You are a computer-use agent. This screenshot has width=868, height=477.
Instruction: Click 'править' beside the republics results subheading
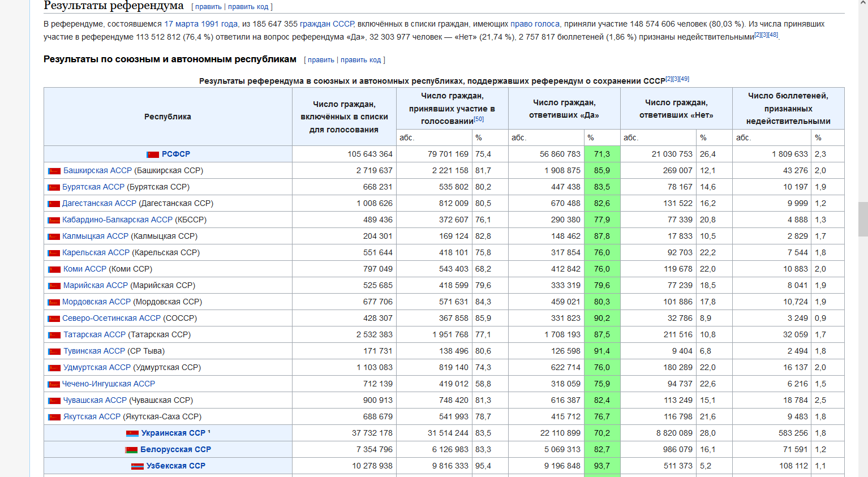(x=321, y=60)
